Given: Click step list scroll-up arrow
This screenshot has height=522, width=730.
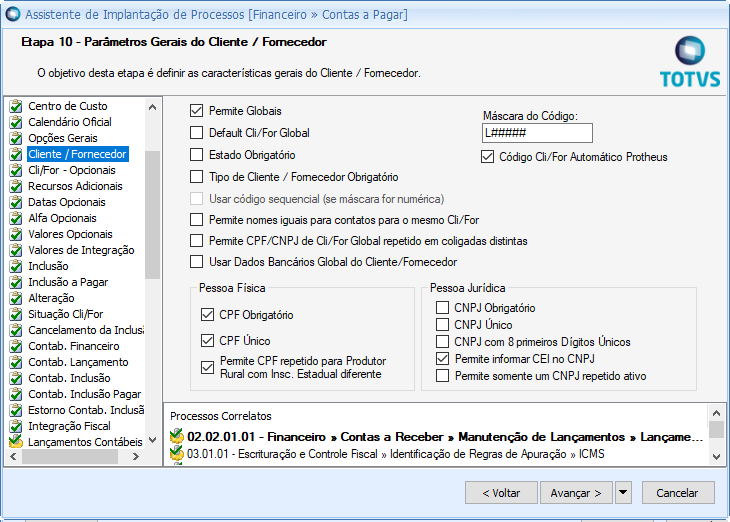Looking at the screenshot, I should 152,107.
